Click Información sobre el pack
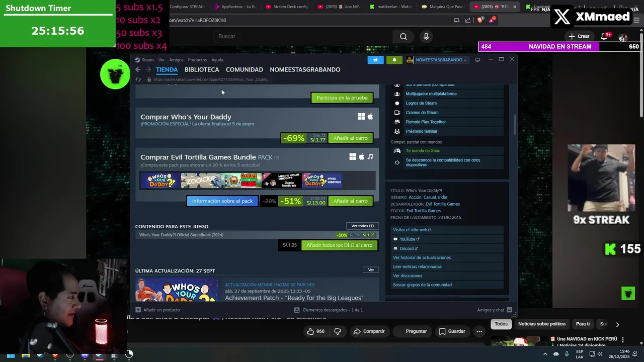644x362 pixels. [222, 201]
